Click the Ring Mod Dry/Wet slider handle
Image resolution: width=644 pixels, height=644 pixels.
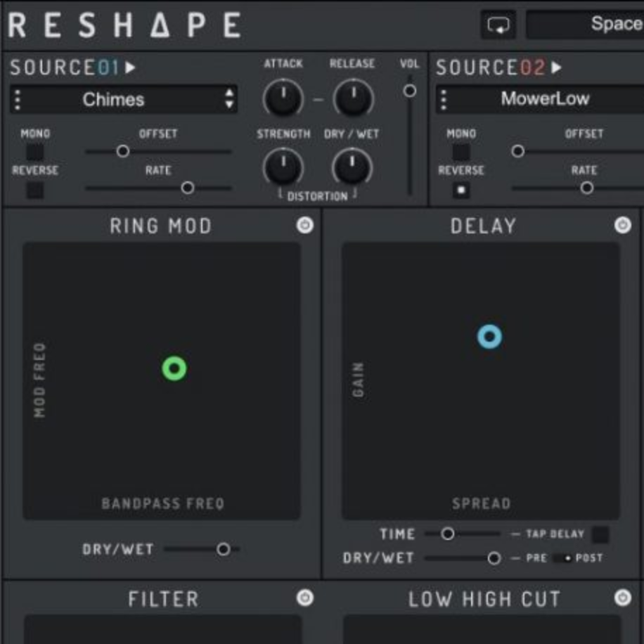[x=223, y=549]
